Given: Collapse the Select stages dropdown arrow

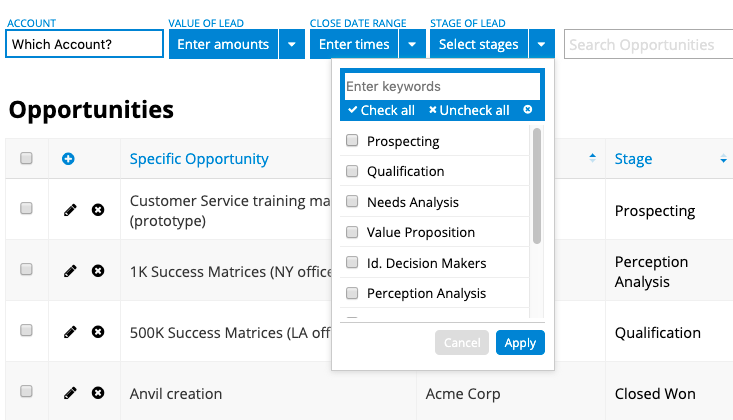Looking at the screenshot, I should [x=541, y=44].
